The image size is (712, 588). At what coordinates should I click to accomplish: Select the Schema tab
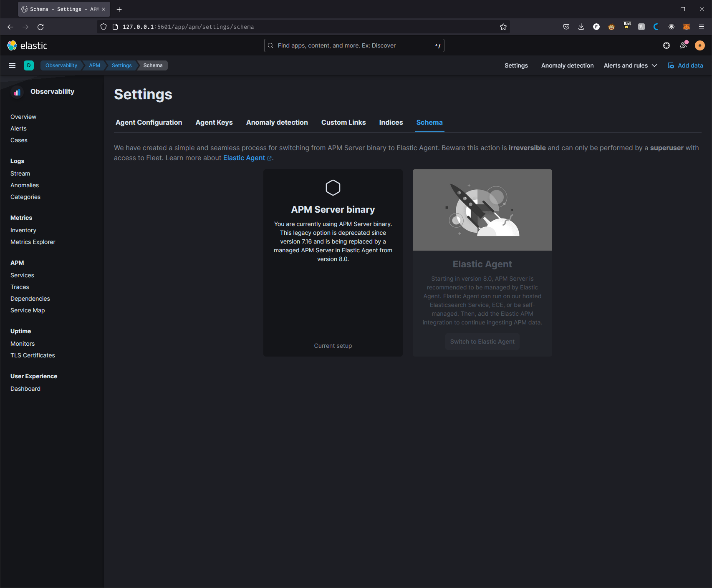(x=429, y=123)
